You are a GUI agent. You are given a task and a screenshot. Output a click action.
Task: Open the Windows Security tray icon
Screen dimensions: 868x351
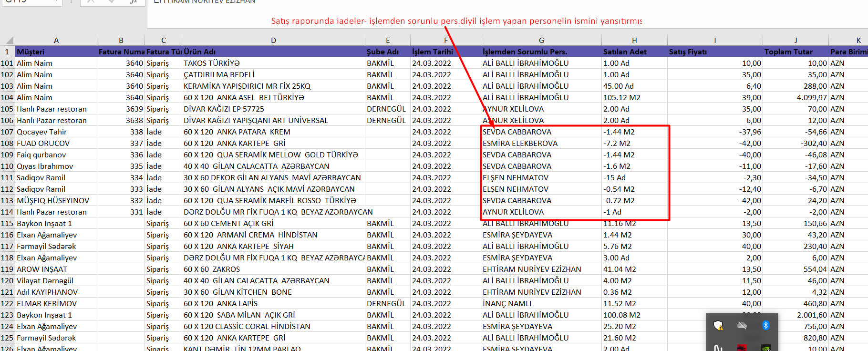[718, 325]
